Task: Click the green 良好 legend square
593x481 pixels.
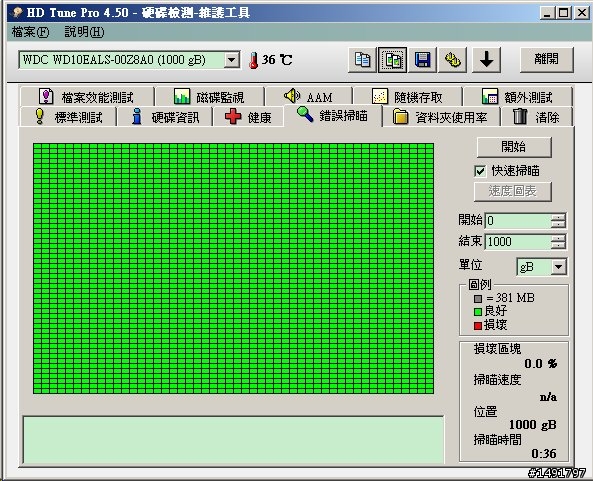Action: 478,312
